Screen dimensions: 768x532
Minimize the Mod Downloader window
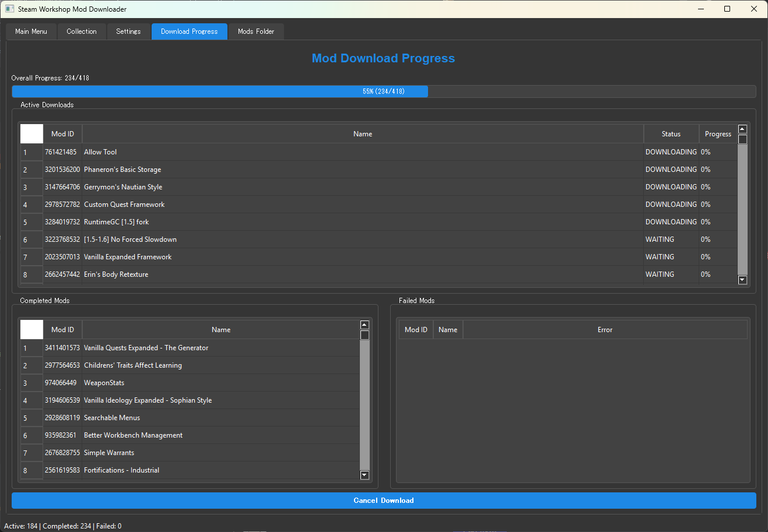701,9
